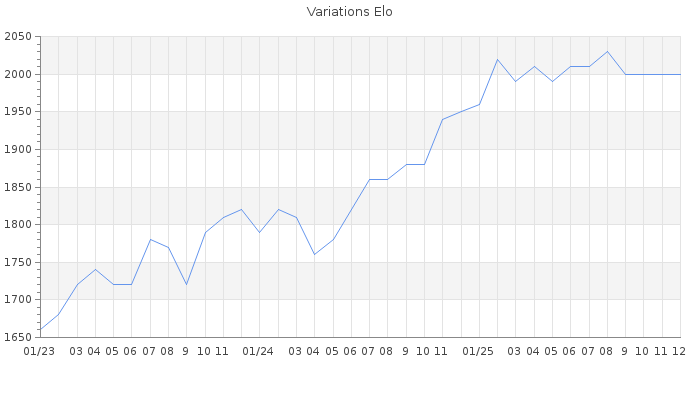Click the final "12" month label
700x400 pixels.
(x=678, y=352)
